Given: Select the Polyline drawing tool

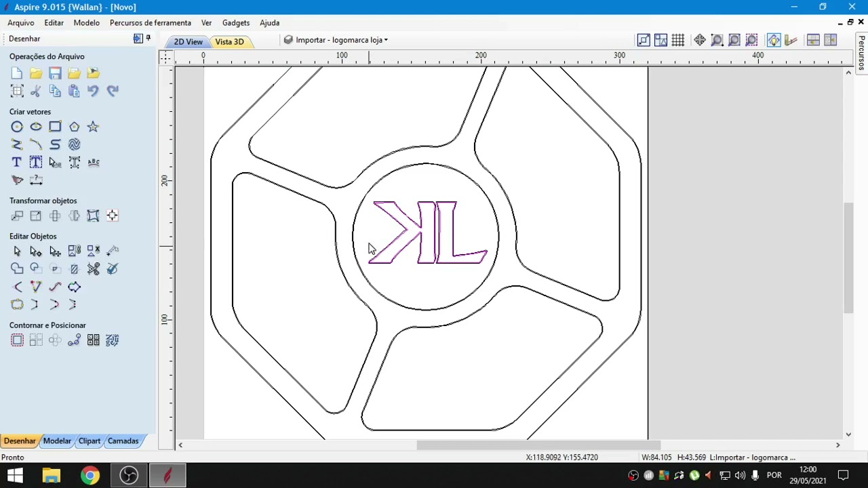Looking at the screenshot, I should point(17,144).
